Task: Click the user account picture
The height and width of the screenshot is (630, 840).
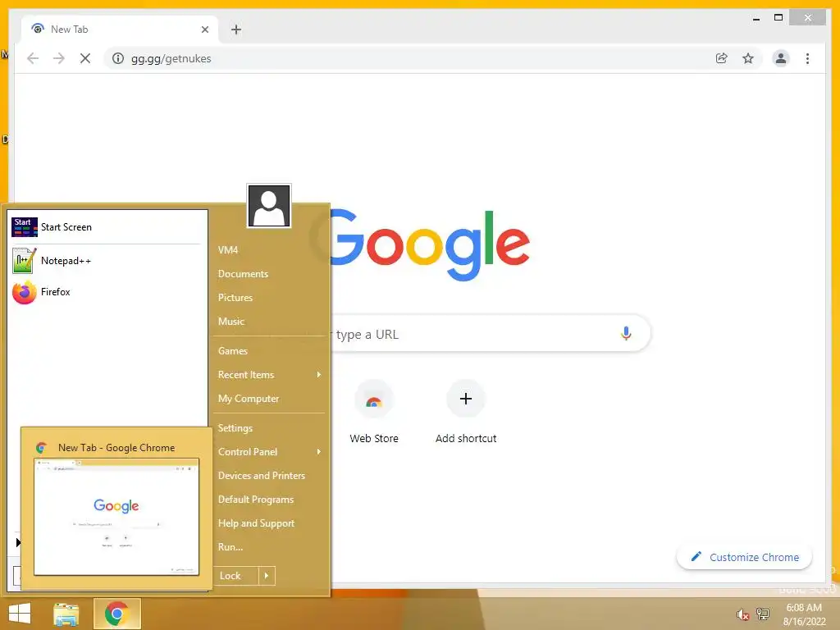Action: click(x=269, y=206)
